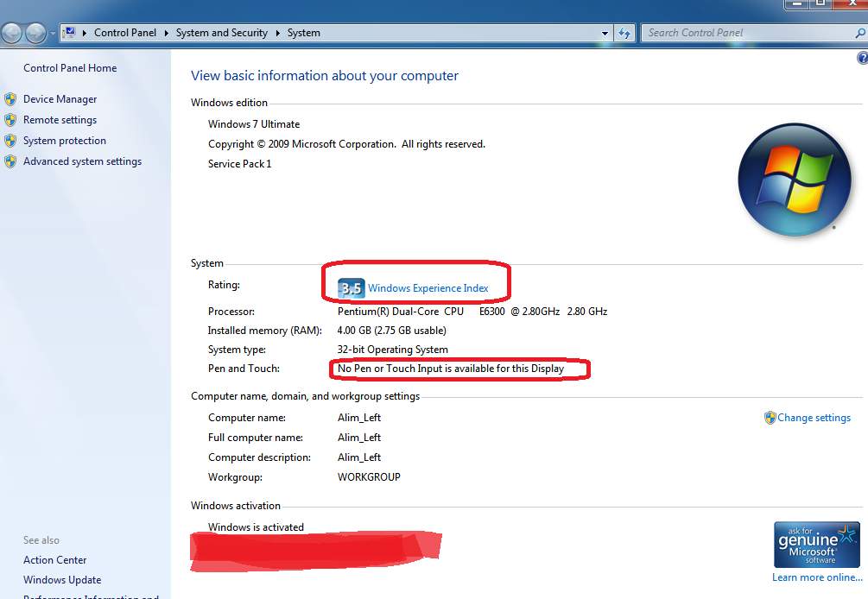868x599 pixels.
Task: Click the shield icon beside System protection
Action: (x=10, y=141)
